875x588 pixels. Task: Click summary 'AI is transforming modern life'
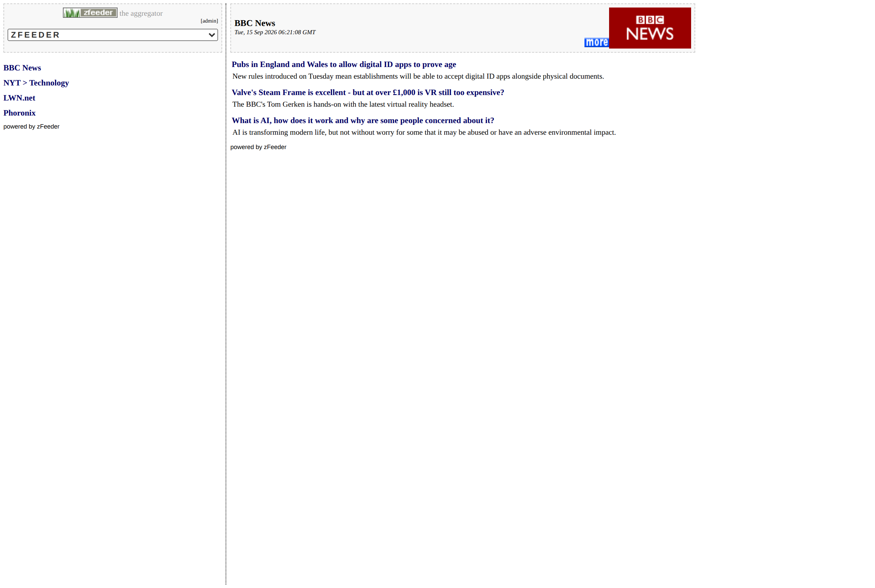(424, 133)
